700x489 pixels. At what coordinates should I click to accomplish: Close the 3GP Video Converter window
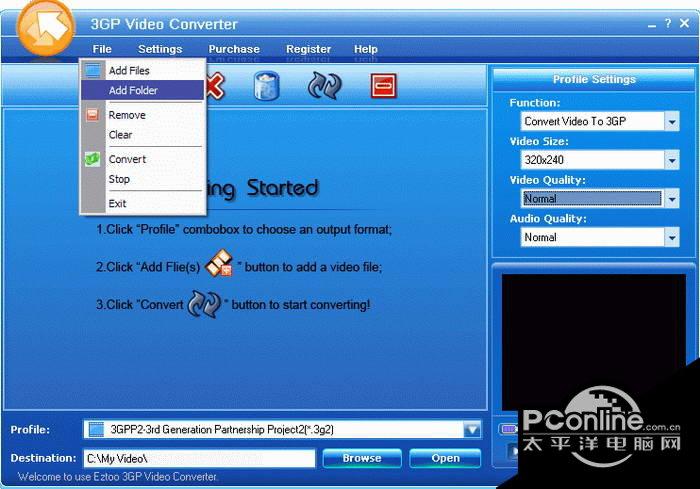click(684, 23)
